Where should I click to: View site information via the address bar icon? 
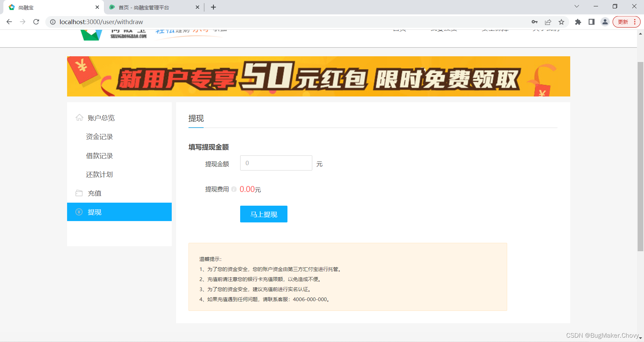pyautogui.click(x=53, y=22)
